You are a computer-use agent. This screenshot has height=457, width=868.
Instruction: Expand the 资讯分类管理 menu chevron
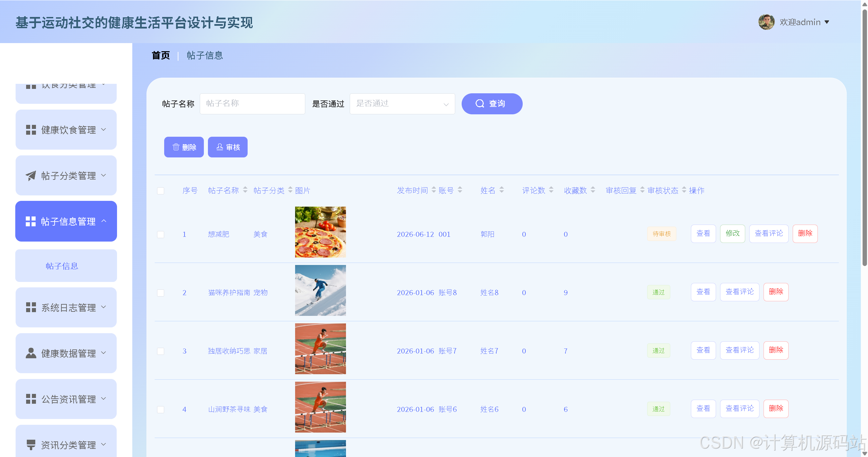pos(104,445)
